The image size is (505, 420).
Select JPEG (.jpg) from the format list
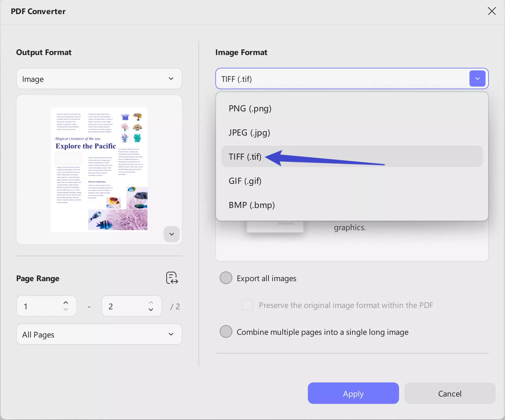click(x=249, y=132)
